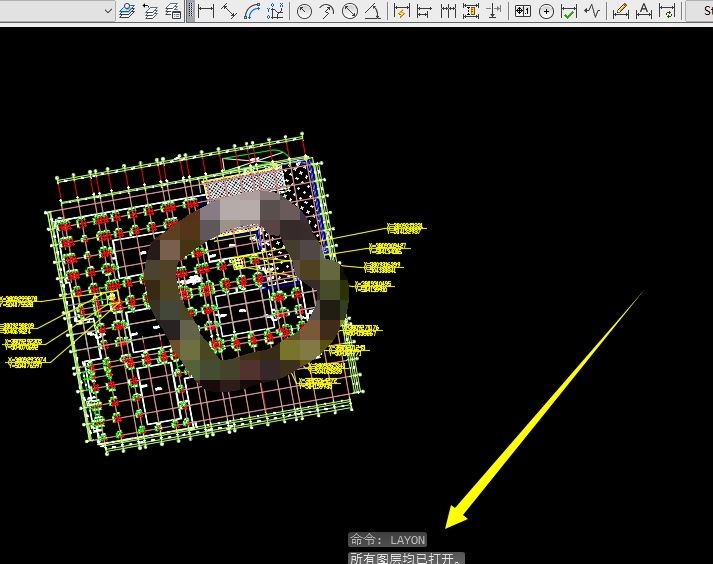The width and height of the screenshot is (713, 564).
Task: Click the LAYON command line text
Action: pos(388,540)
